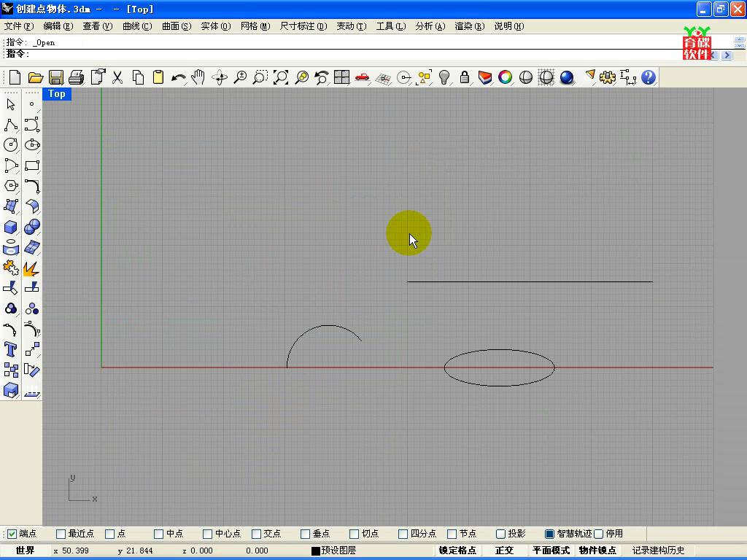Enable the 中心点 osnap checkbox
The height and width of the screenshot is (560, 747).
coord(208,534)
